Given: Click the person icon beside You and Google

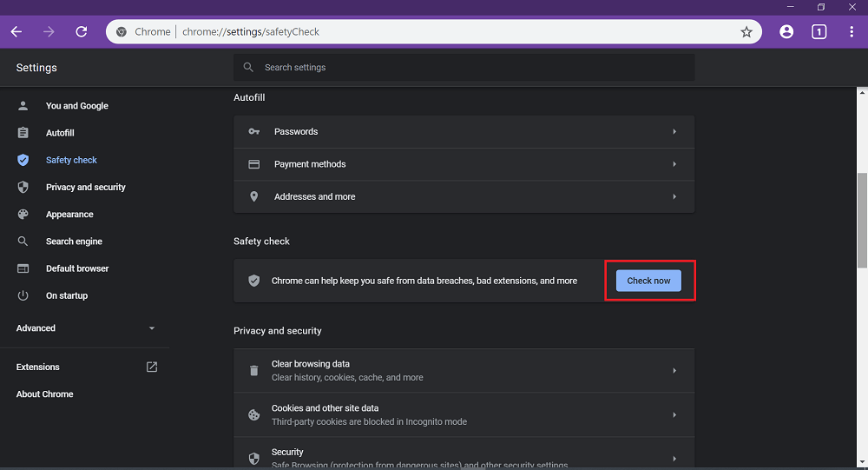Looking at the screenshot, I should [23, 106].
